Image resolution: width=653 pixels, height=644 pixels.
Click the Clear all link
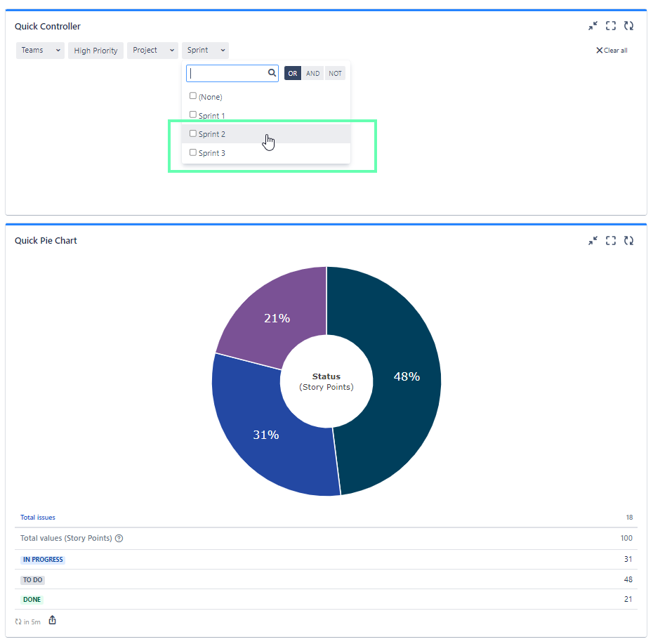(611, 50)
